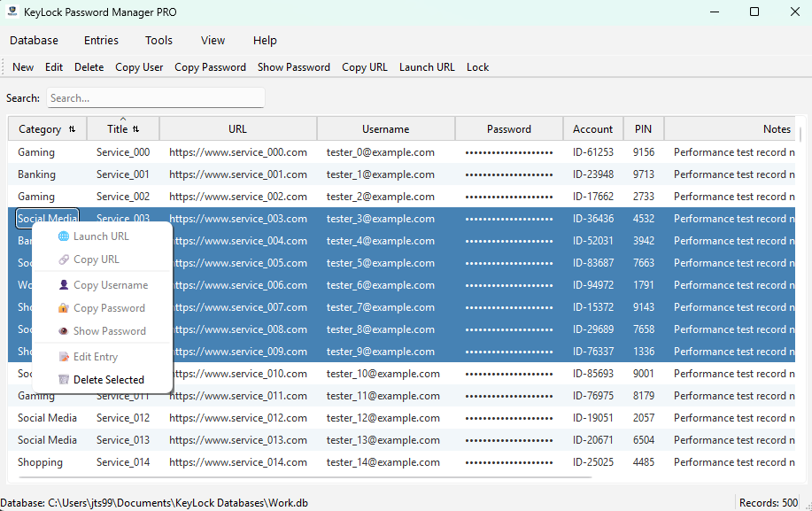Viewport: 812px width, 511px height.
Task: Click toolbar Show Password button
Action: point(294,67)
